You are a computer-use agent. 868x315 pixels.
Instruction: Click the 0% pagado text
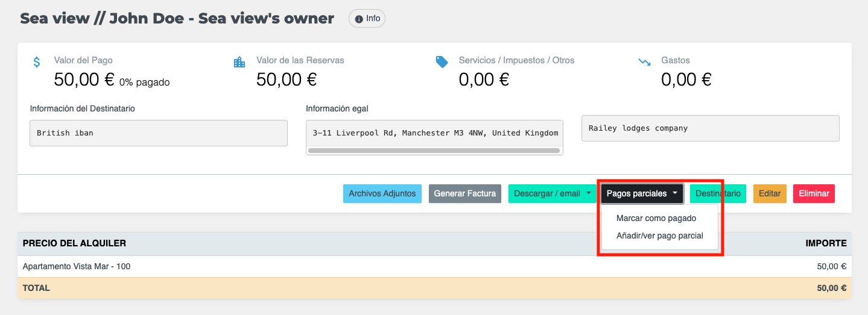coord(145,82)
